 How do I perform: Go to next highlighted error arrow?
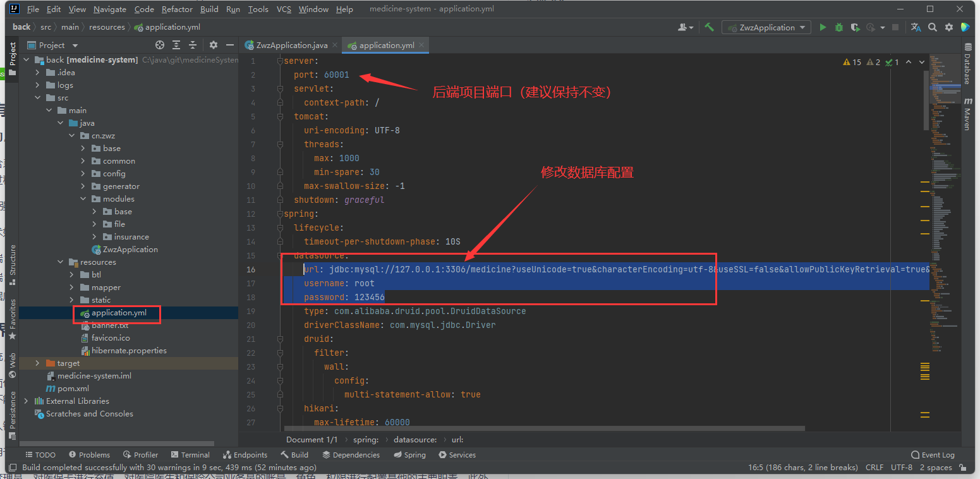click(x=922, y=62)
